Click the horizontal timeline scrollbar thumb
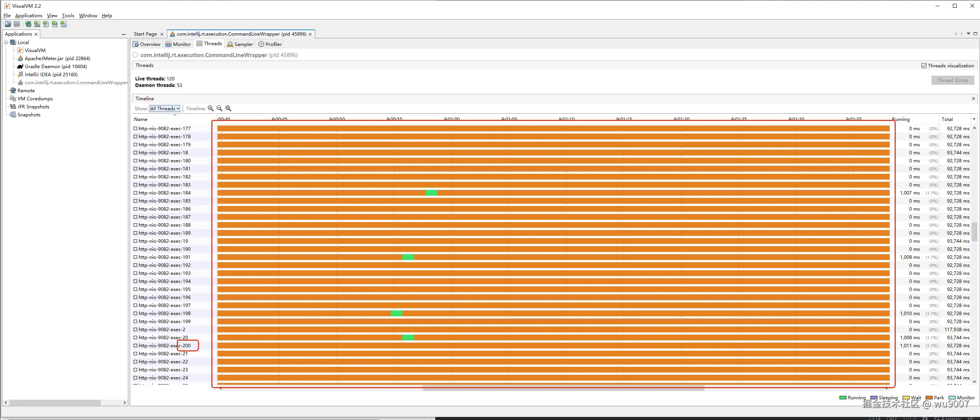Screen dimensions: 980x420 563,389
